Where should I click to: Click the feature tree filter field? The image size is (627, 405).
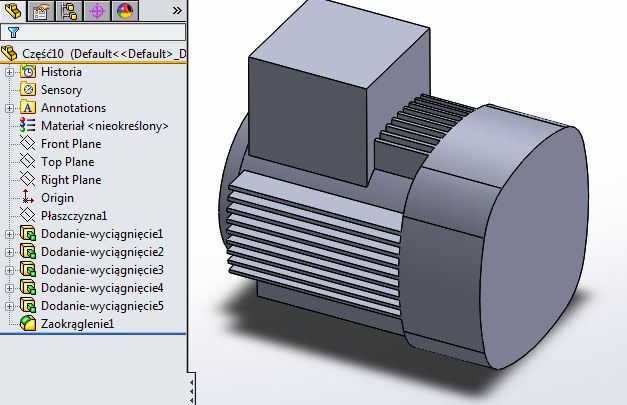93,32
